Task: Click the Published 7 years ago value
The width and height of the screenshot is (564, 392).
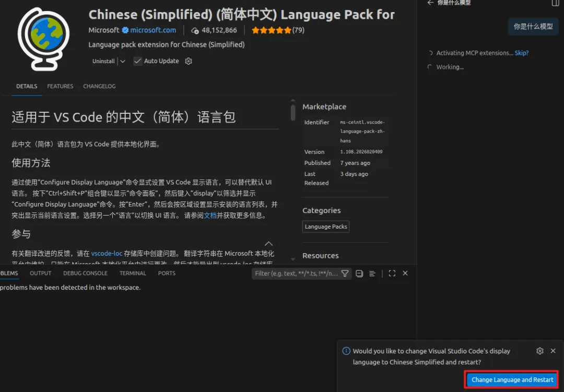Action: [x=355, y=163]
